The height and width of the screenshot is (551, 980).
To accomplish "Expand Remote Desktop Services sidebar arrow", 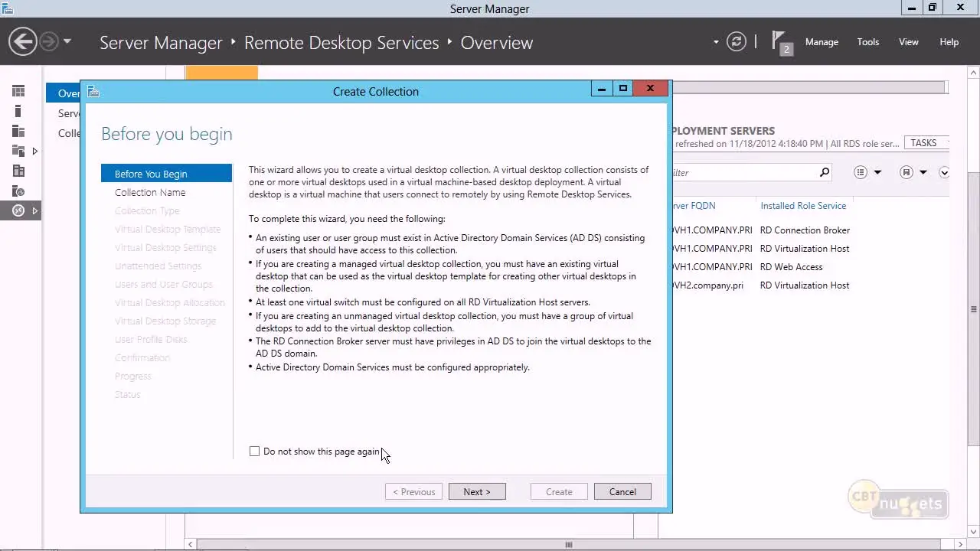I will pyautogui.click(x=34, y=210).
